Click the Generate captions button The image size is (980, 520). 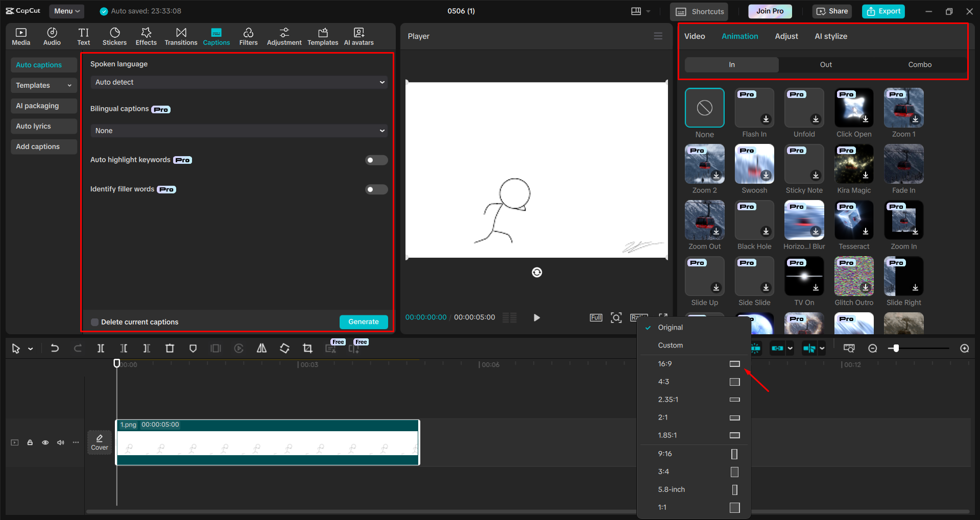(x=363, y=321)
